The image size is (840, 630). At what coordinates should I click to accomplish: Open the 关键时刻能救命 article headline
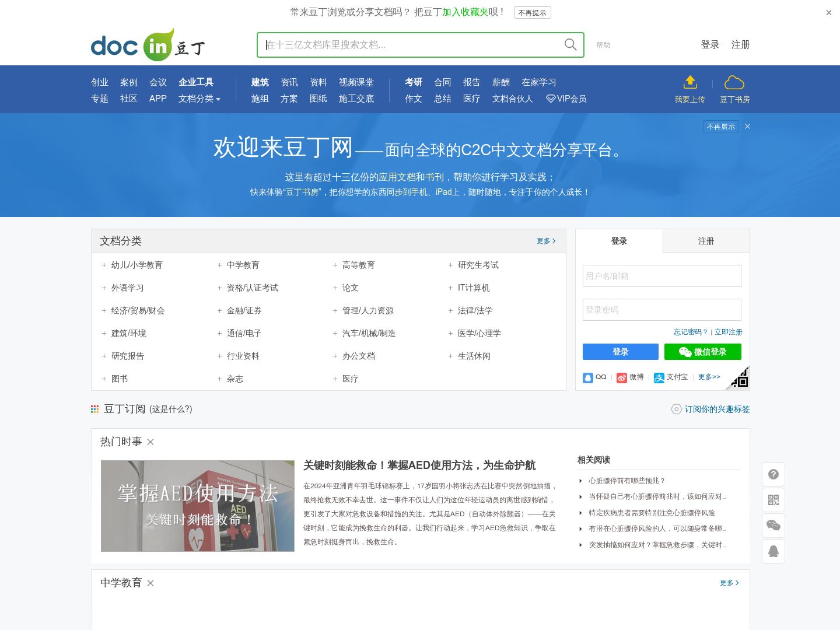(419, 466)
